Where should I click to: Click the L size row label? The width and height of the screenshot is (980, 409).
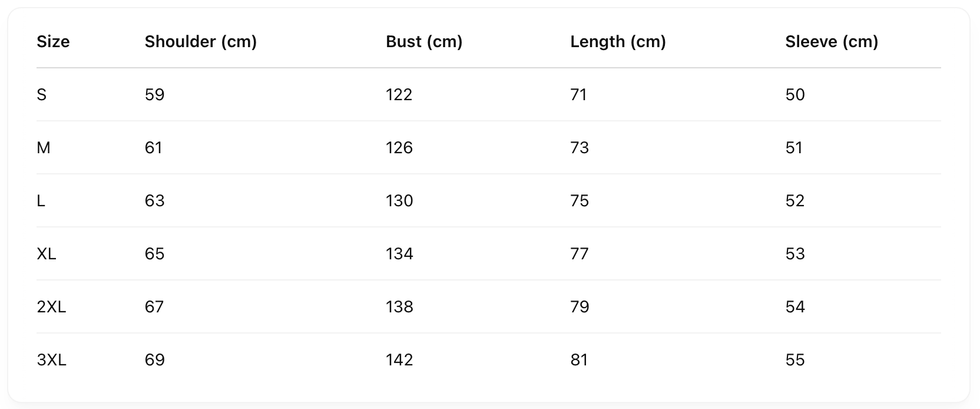click(41, 201)
